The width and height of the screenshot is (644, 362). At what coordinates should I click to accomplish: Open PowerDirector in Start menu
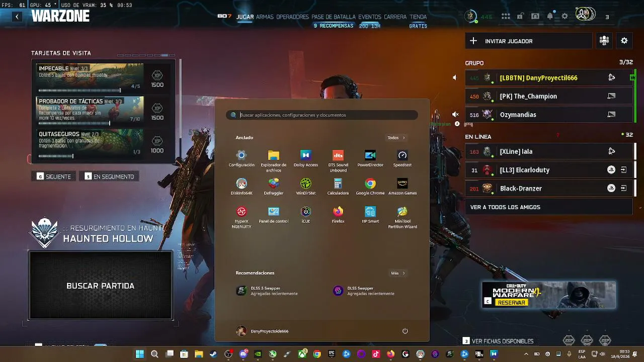click(x=370, y=158)
